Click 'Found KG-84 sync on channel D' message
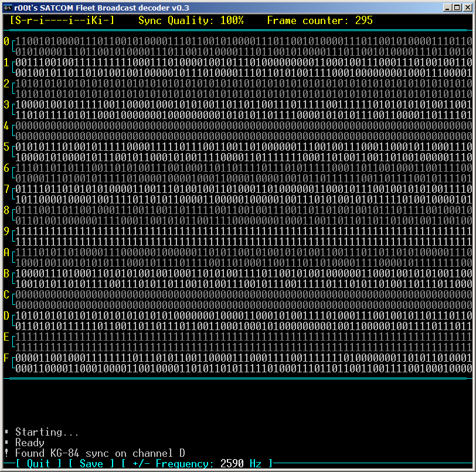476x472 pixels. (100, 453)
